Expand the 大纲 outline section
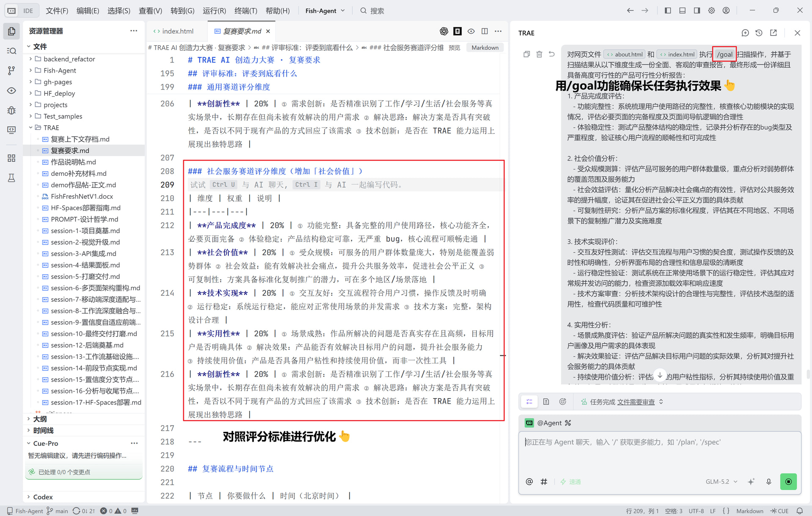The height and width of the screenshot is (516, 812). (40, 419)
